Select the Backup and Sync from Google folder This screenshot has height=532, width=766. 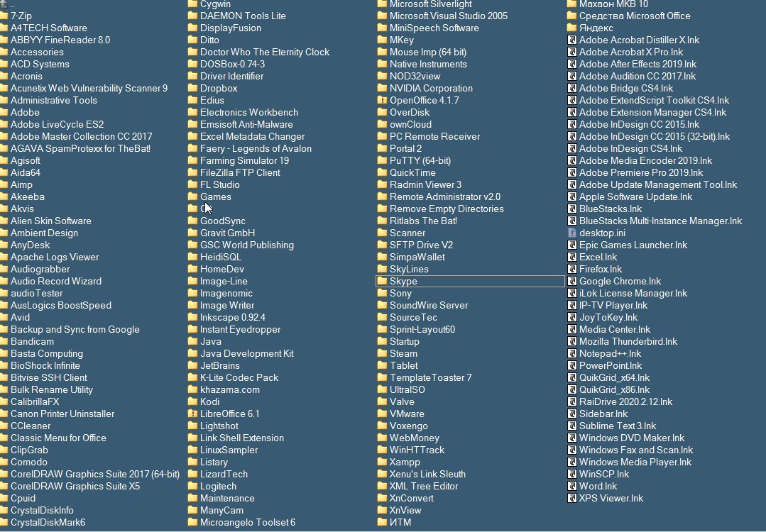pos(75,329)
